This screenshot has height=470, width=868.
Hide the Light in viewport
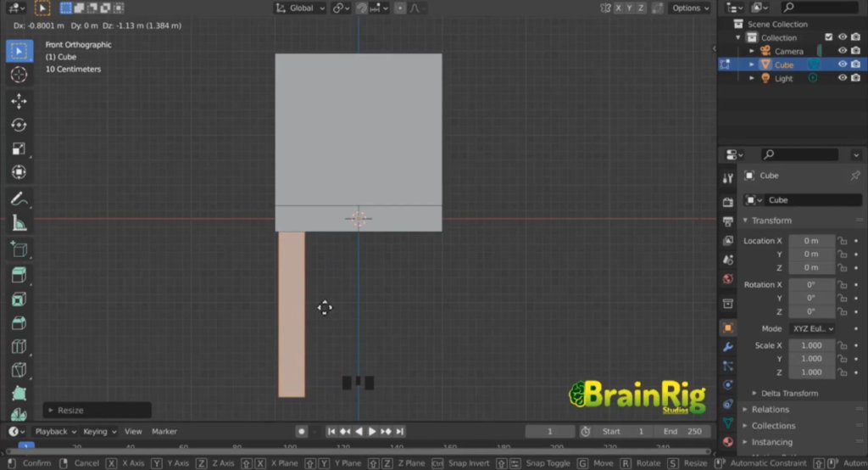click(x=842, y=77)
